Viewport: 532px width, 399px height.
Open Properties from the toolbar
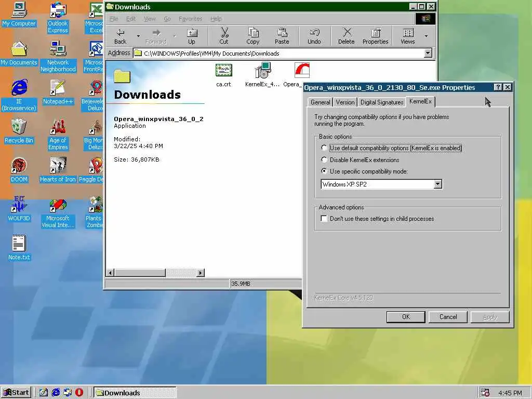click(375, 36)
